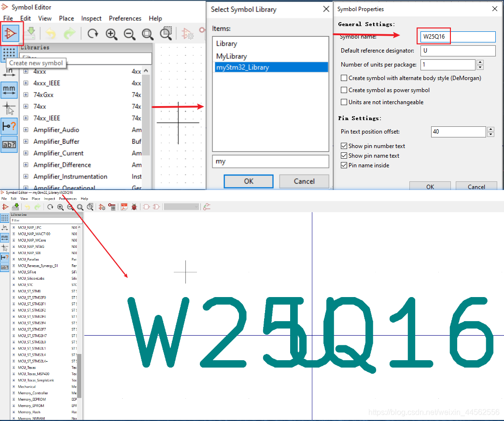Uncheck Show pin number text
The image size is (504, 421).
click(x=344, y=146)
